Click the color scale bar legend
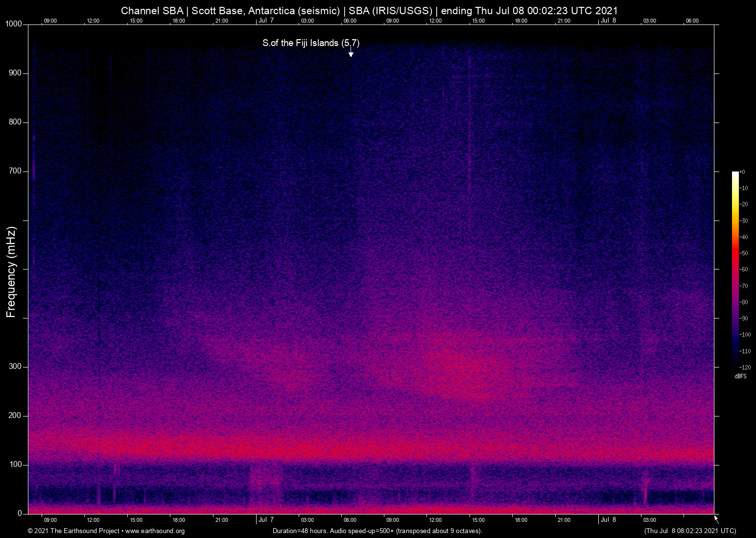 click(735, 269)
